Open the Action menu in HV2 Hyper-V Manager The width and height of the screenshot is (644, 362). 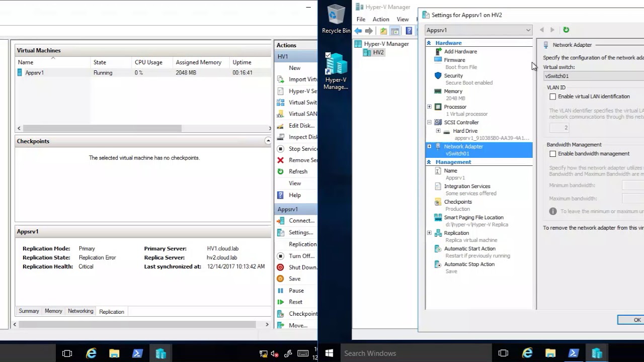(381, 19)
